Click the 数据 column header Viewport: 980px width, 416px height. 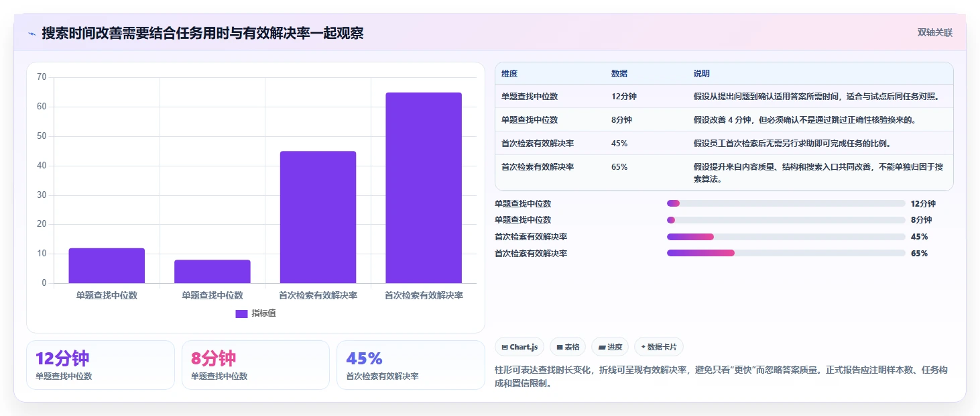click(x=619, y=74)
